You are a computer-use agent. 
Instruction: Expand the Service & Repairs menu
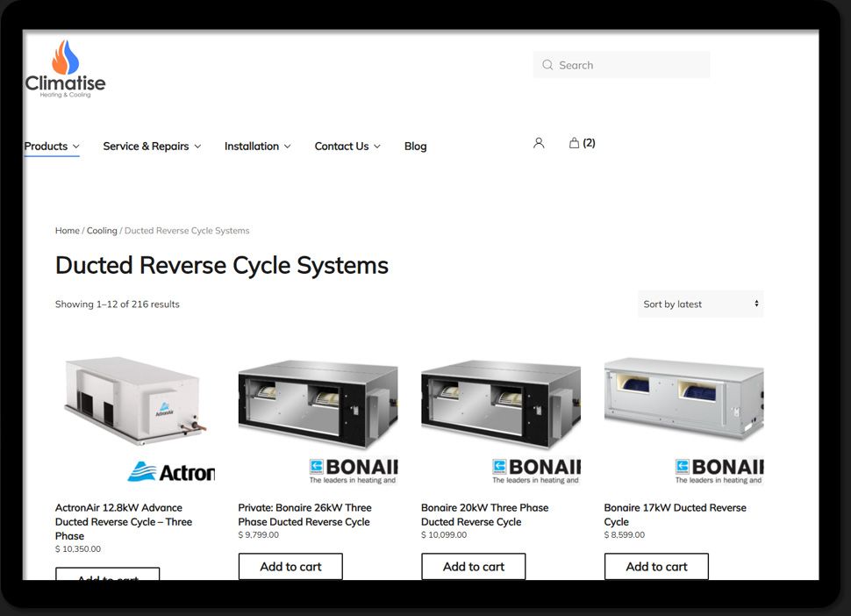tap(152, 147)
